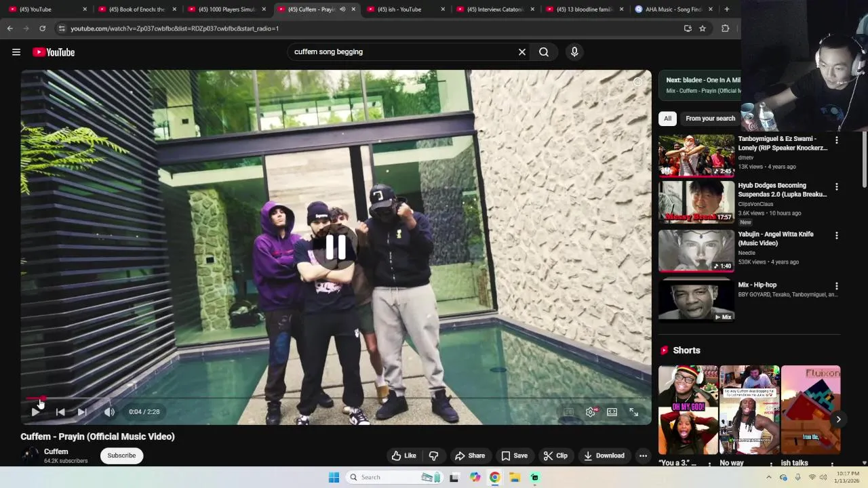Open the Chrome extensions puzzle icon
868x488 pixels.
[x=725, y=28]
